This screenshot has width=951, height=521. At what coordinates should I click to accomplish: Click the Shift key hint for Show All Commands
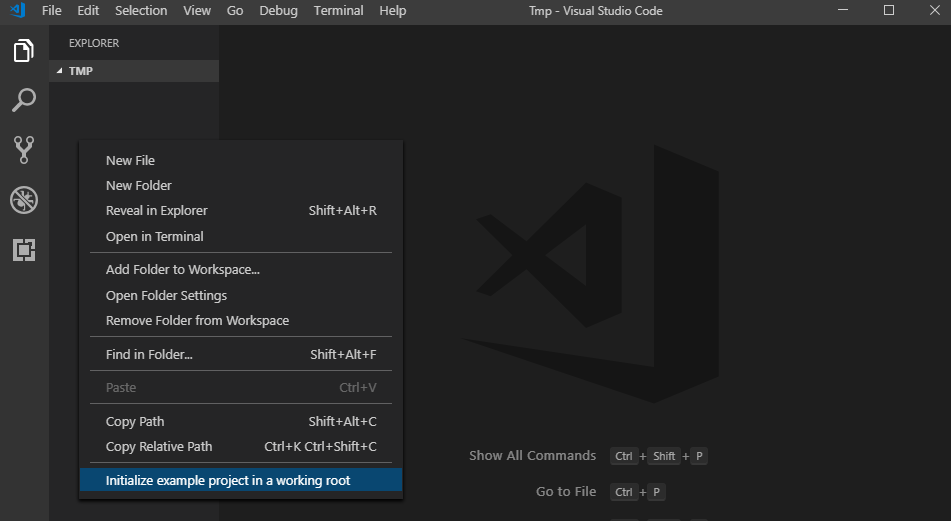(x=664, y=456)
